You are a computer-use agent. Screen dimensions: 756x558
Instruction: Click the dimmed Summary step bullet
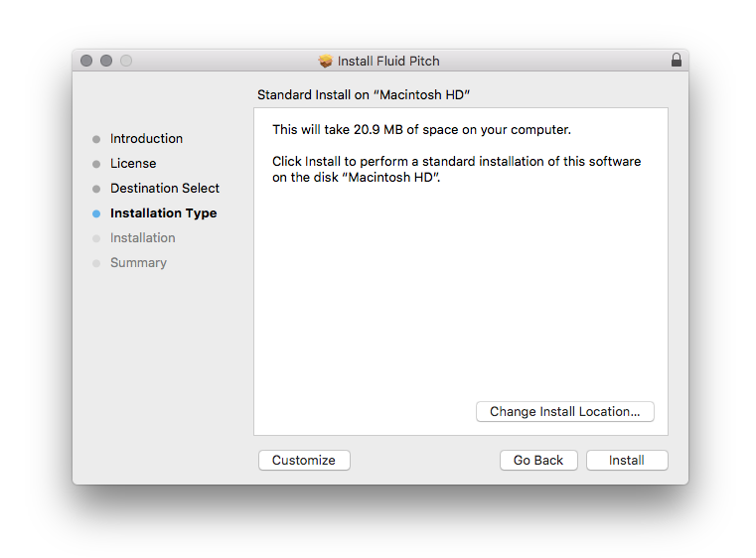[96, 263]
